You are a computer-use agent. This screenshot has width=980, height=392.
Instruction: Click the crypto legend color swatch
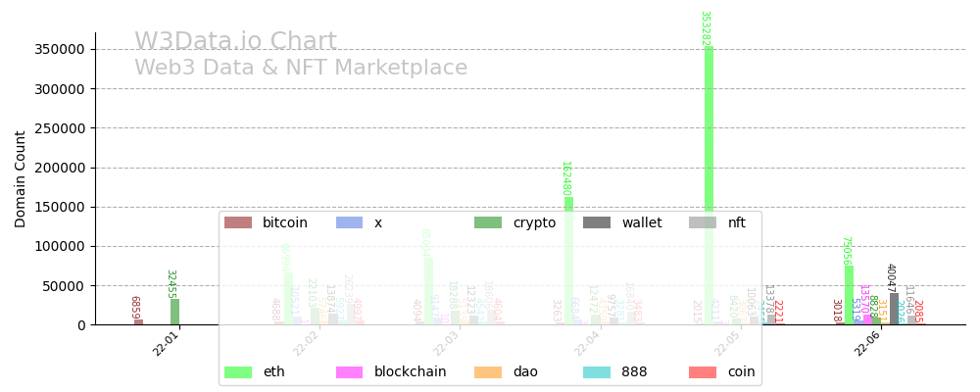[x=489, y=223]
